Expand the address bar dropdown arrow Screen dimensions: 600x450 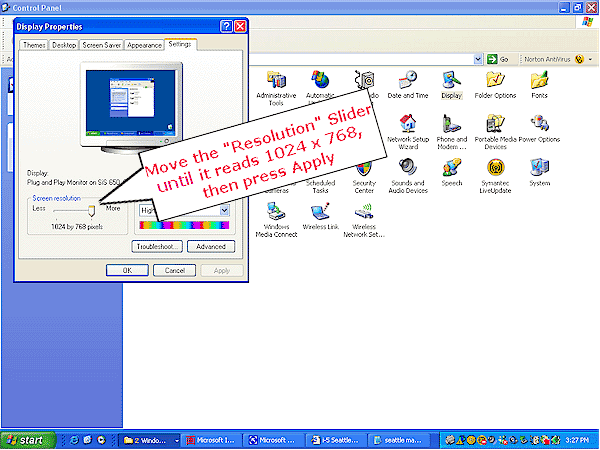point(478,59)
